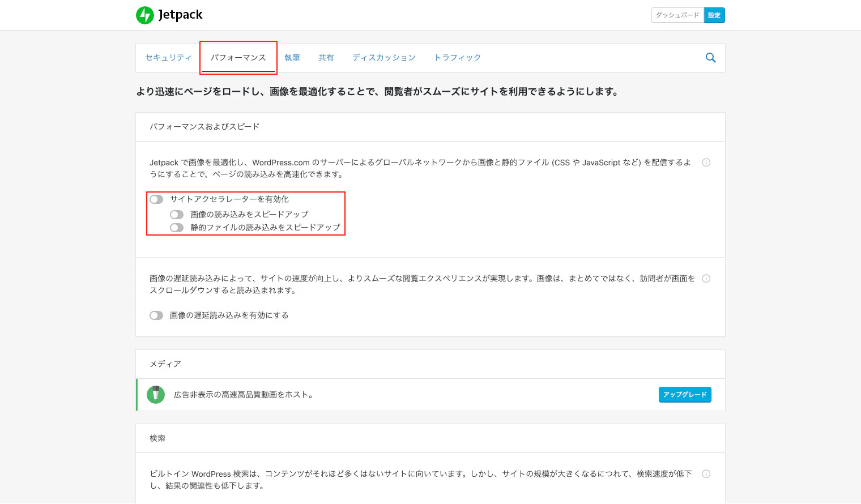Click the ダッシュボード button
The image size is (861, 504).
pyautogui.click(x=677, y=15)
